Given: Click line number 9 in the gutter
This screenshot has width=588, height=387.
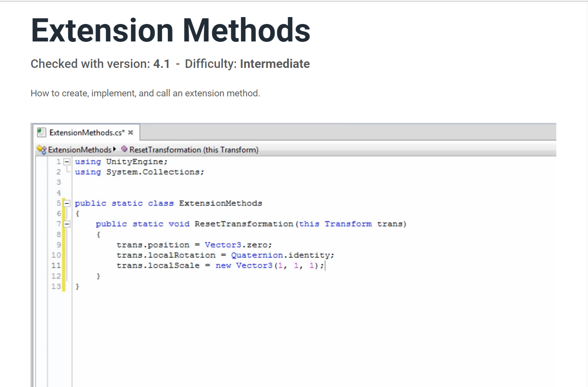Looking at the screenshot, I should [x=59, y=245].
